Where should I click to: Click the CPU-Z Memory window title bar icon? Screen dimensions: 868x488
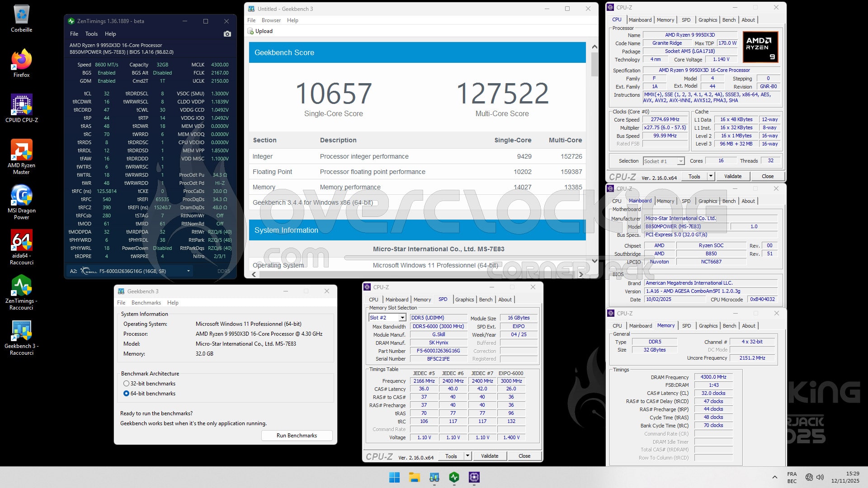tap(610, 314)
